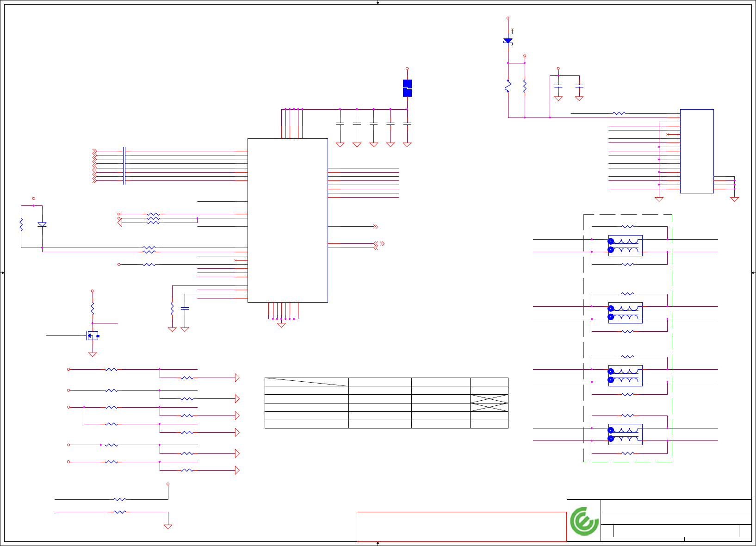
Task: Click the power pin above the two bottom resistors
Action: 168,484
